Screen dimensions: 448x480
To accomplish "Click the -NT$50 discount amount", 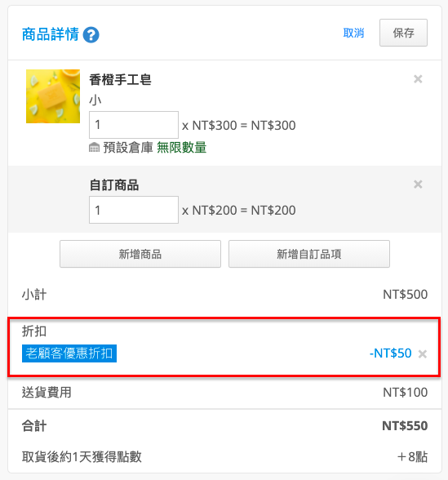I will click(x=390, y=353).
